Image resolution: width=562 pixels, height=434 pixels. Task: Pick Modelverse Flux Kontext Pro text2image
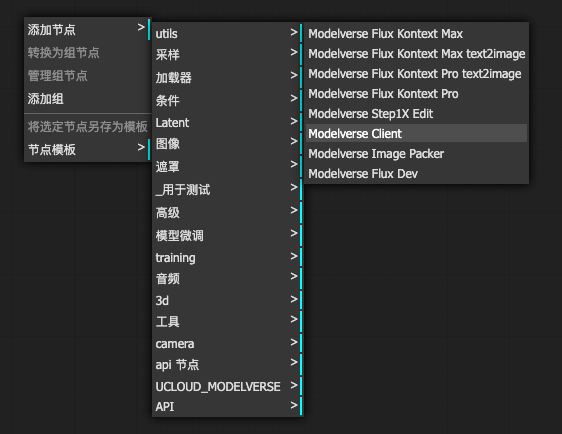pyautogui.click(x=416, y=73)
